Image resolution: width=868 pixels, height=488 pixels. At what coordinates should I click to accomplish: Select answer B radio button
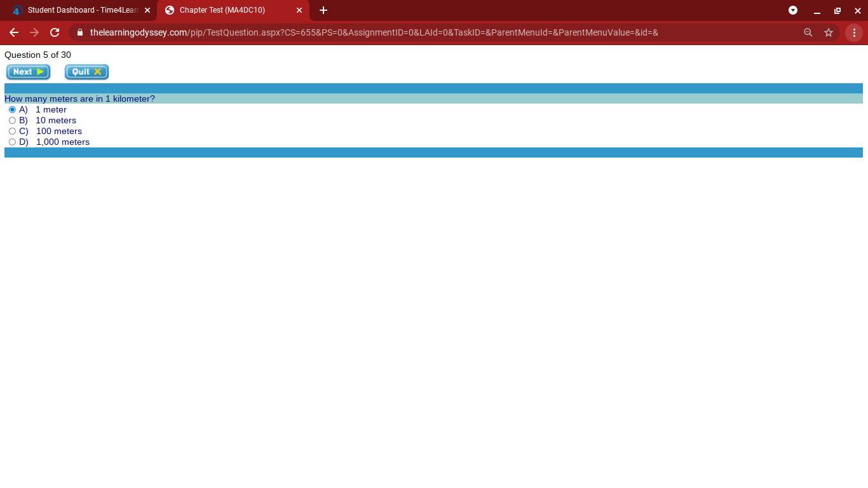tap(12, 121)
